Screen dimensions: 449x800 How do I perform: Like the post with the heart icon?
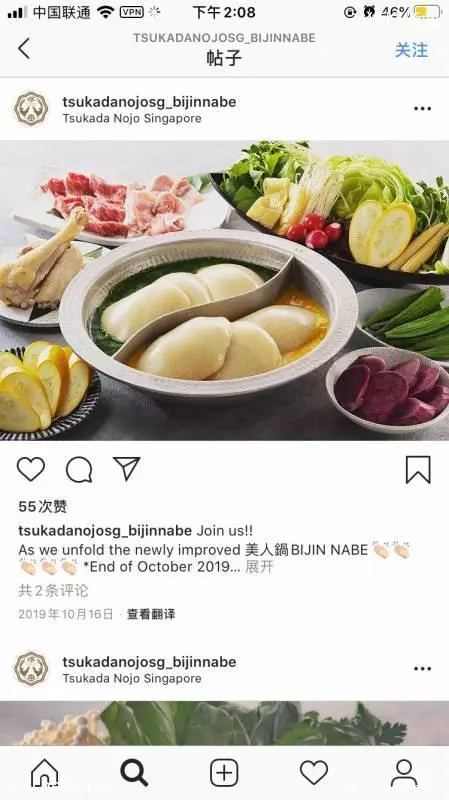coord(31,469)
